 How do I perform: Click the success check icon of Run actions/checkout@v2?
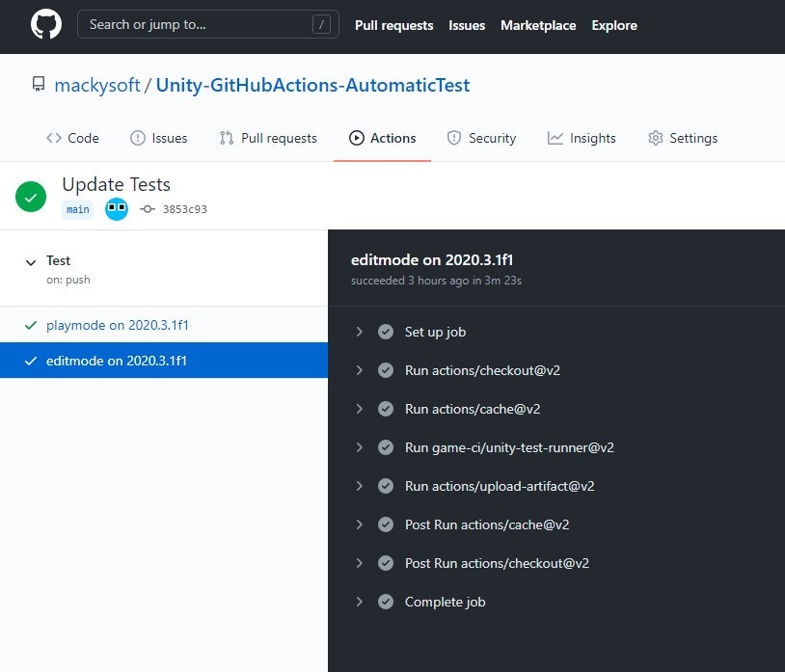(386, 370)
